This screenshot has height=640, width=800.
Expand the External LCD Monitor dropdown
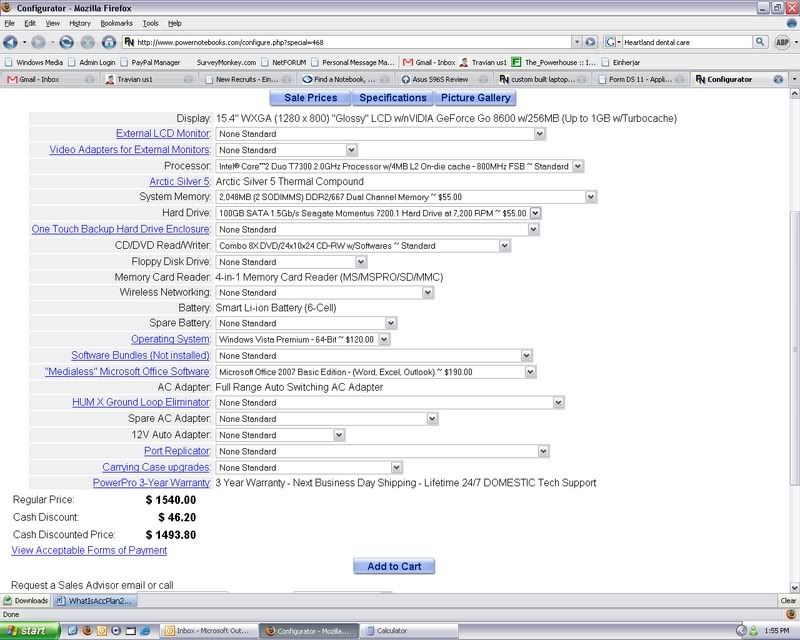click(x=540, y=134)
